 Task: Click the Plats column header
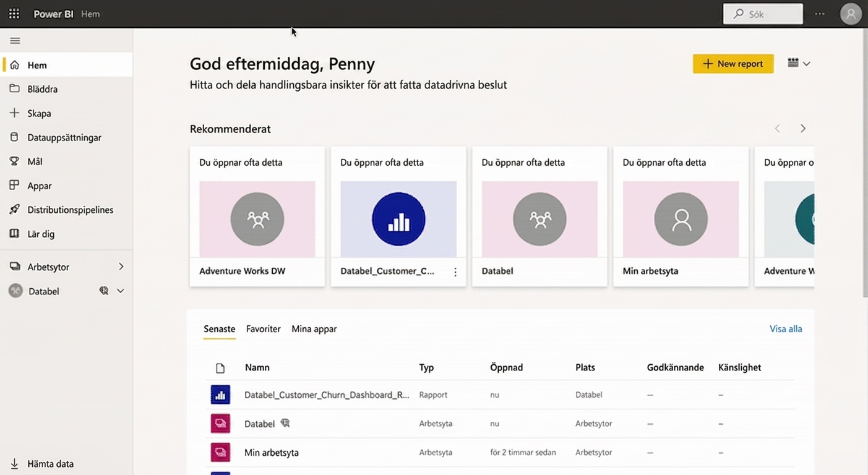(585, 367)
